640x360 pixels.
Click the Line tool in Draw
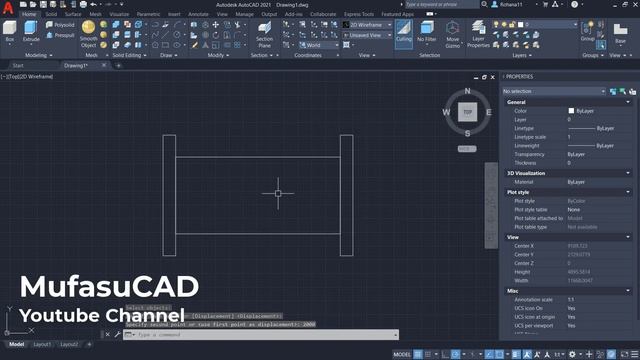coord(165,35)
